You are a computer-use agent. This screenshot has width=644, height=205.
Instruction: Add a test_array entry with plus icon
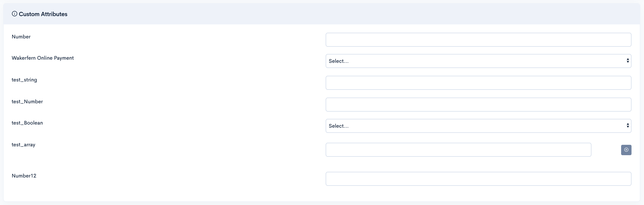click(x=626, y=150)
